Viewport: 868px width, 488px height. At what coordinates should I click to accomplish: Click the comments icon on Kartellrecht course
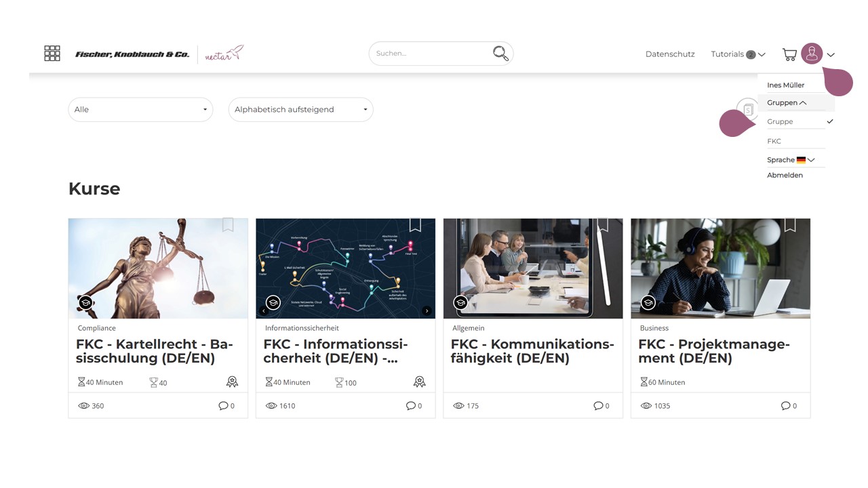click(223, 405)
